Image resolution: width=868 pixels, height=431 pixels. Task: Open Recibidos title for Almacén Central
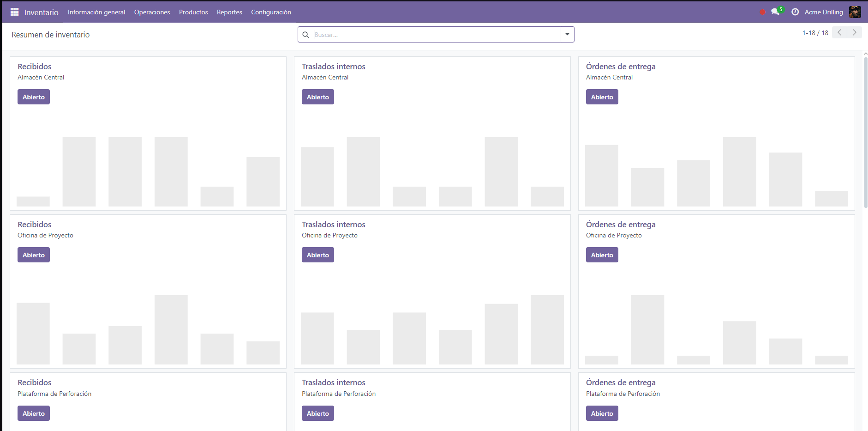35,67
